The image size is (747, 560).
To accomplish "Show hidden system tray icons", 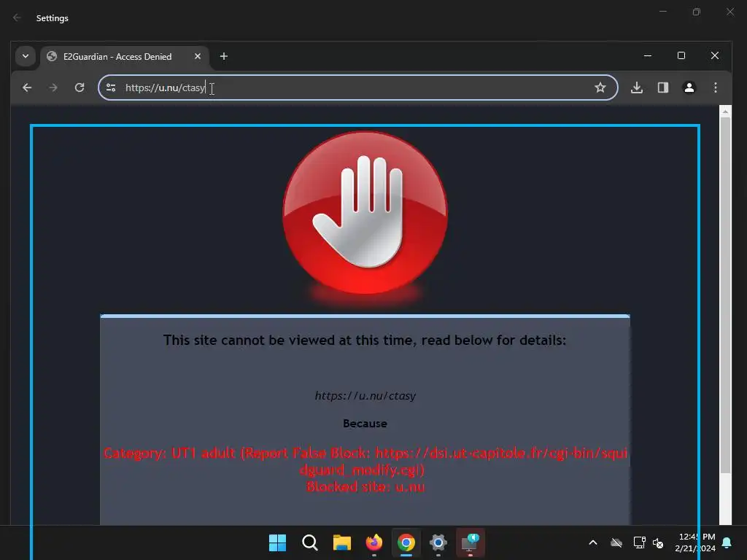I will click(593, 542).
